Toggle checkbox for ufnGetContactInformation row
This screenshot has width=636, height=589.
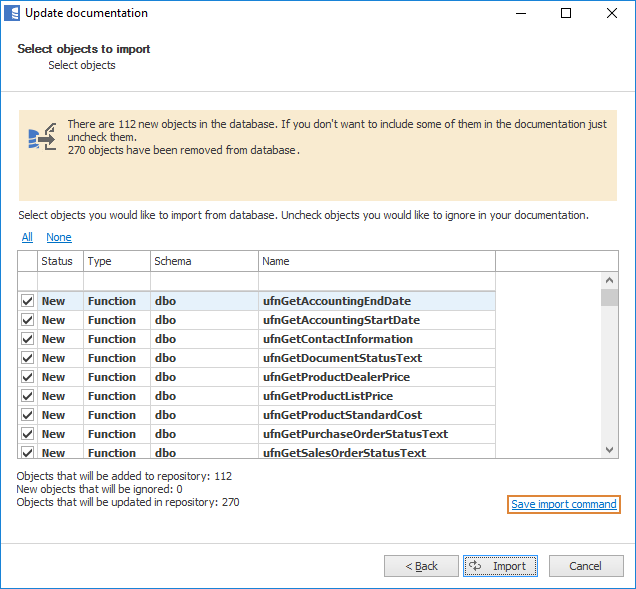pyautogui.click(x=27, y=339)
